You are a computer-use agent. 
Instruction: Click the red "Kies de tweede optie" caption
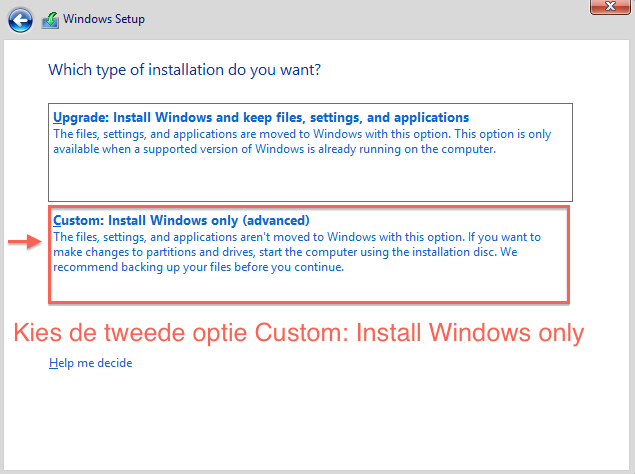point(298,333)
